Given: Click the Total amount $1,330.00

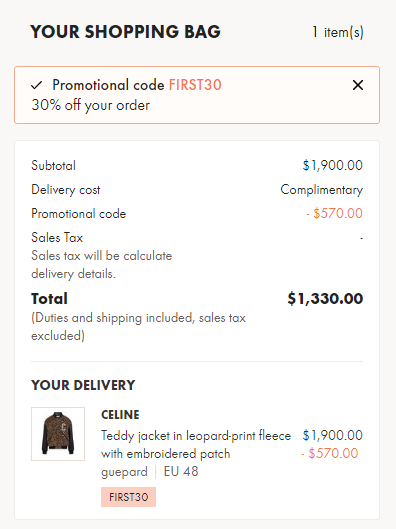Looking at the screenshot, I should [325, 299].
